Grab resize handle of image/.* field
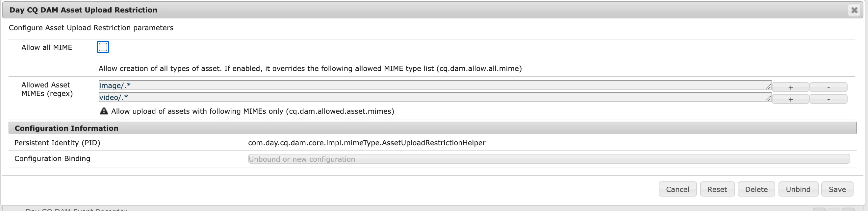The width and height of the screenshot is (868, 211). 768,87
